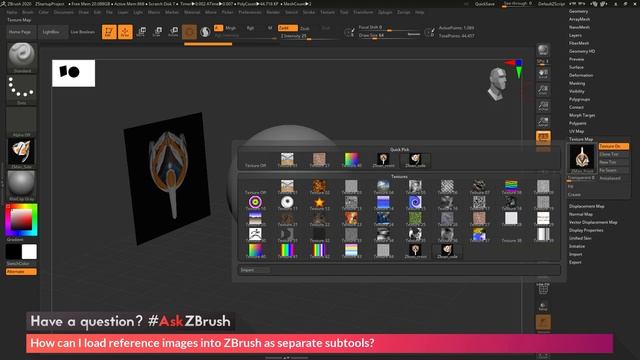Screen dimensions: 640x360
Task: Click the Texture Map preview thumbnail
Action: point(582,157)
